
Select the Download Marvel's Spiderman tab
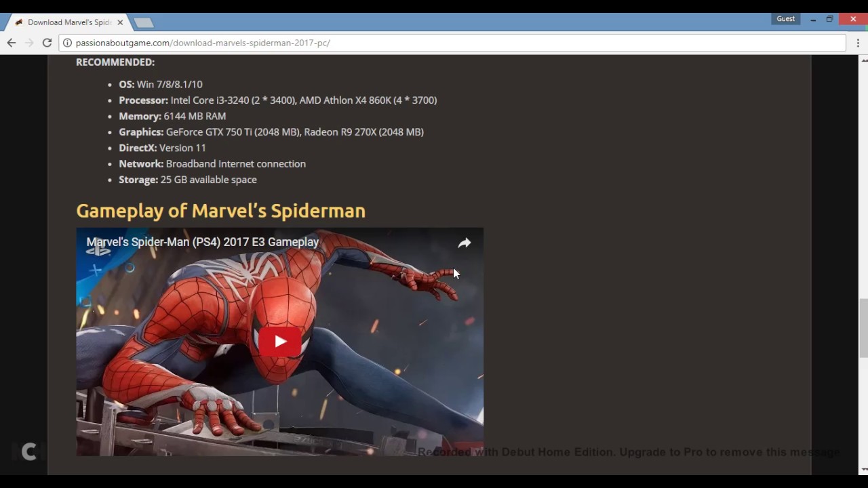coord(68,22)
